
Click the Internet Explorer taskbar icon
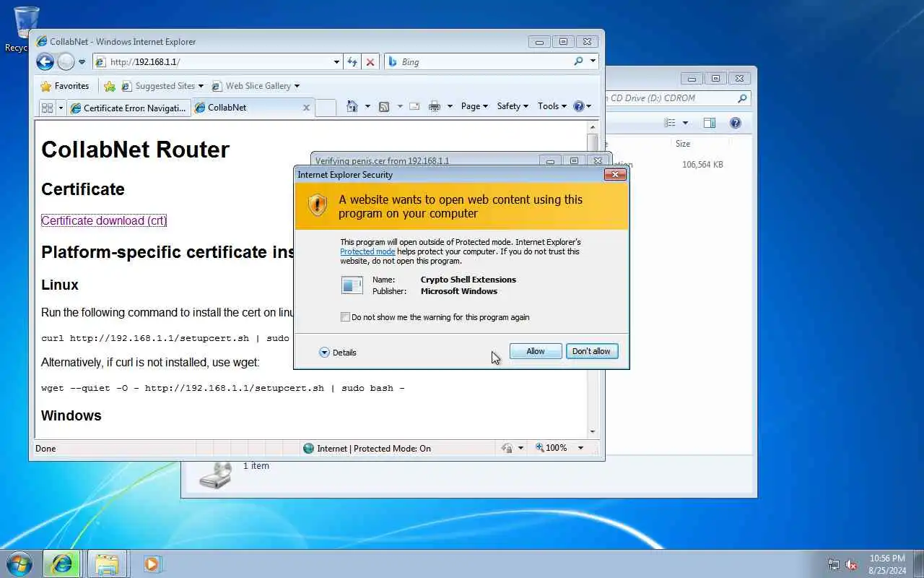tap(61, 564)
